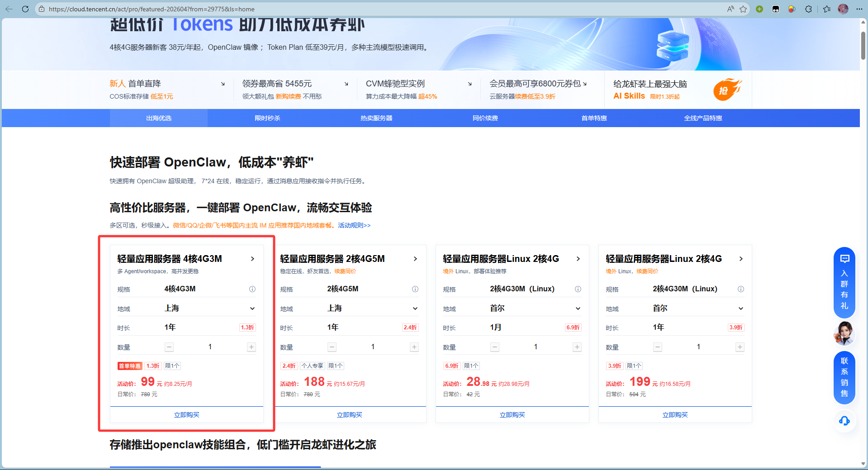Screen dimensions: 868x470
Task: Click the 抢 flame badge icon
Action: pos(727,90)
